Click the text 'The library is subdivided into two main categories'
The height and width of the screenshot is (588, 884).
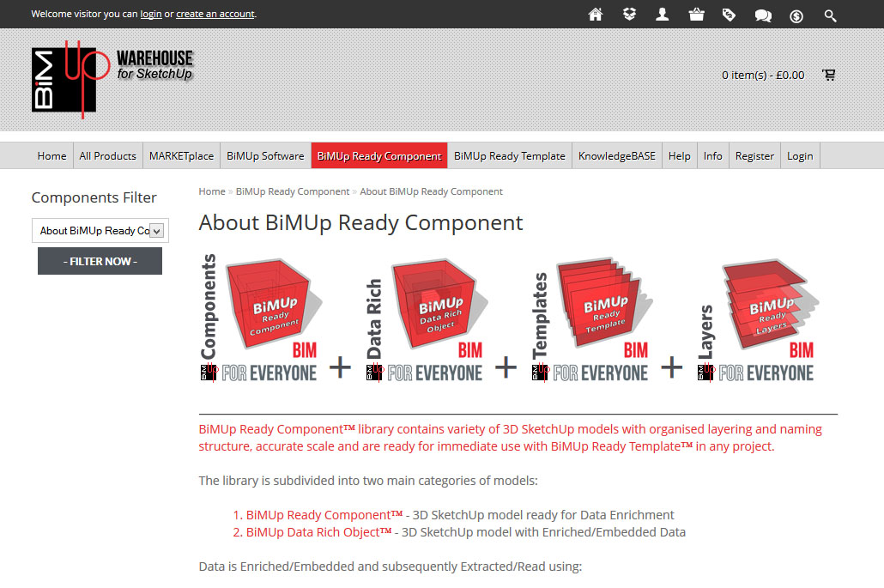(368, 481)
